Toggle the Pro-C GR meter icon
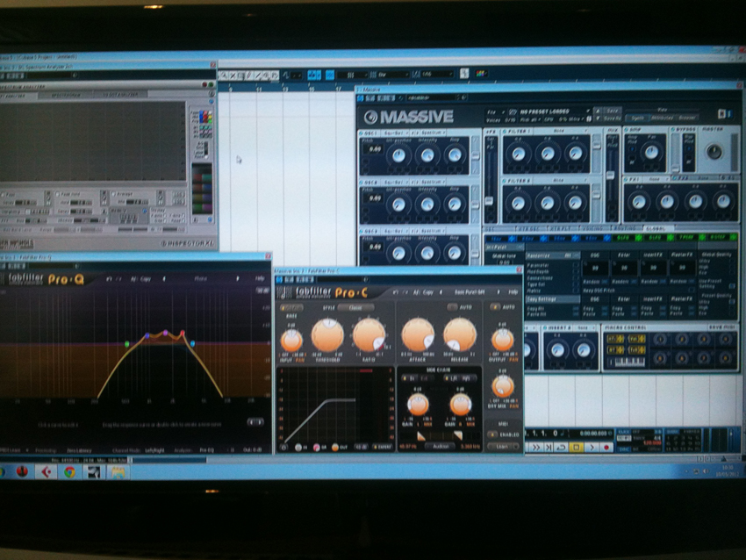Screen dimensions: 746x560 coord(316,448)
